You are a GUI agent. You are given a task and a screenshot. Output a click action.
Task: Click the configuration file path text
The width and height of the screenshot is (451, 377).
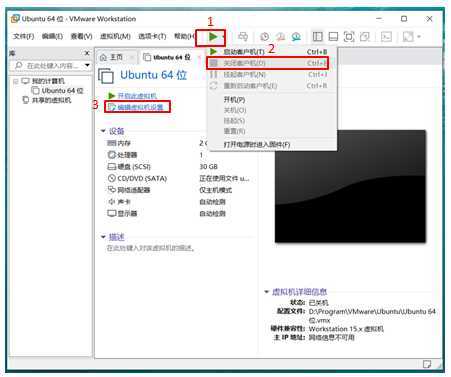click(372, 316)
